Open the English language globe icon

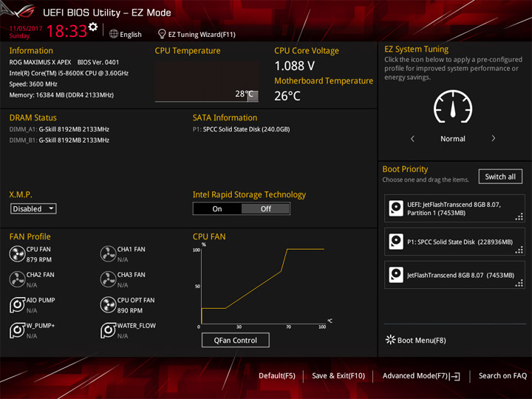pyautogui.click(x=114, y=34)
